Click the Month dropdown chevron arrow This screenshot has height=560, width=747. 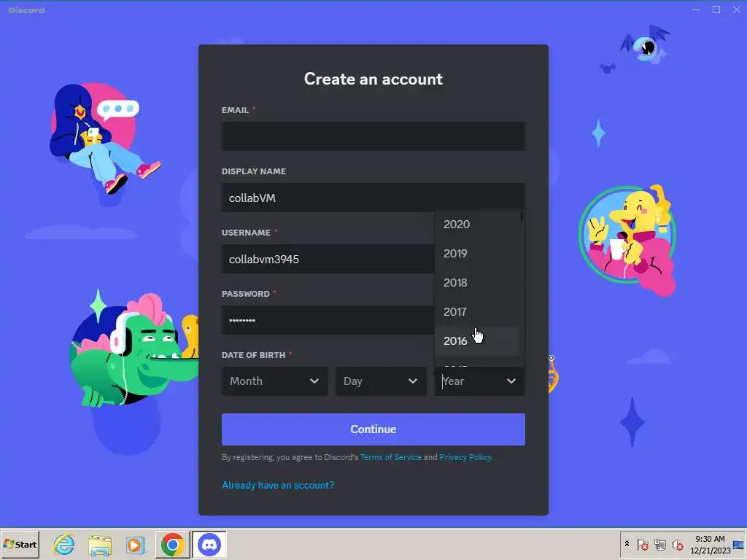[x=314, y=381]
